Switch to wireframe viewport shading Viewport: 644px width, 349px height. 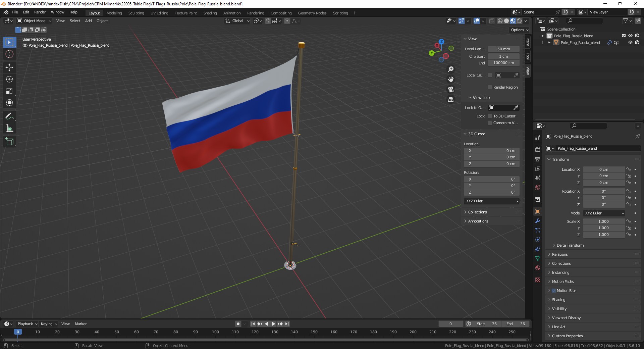coord(500,21)
